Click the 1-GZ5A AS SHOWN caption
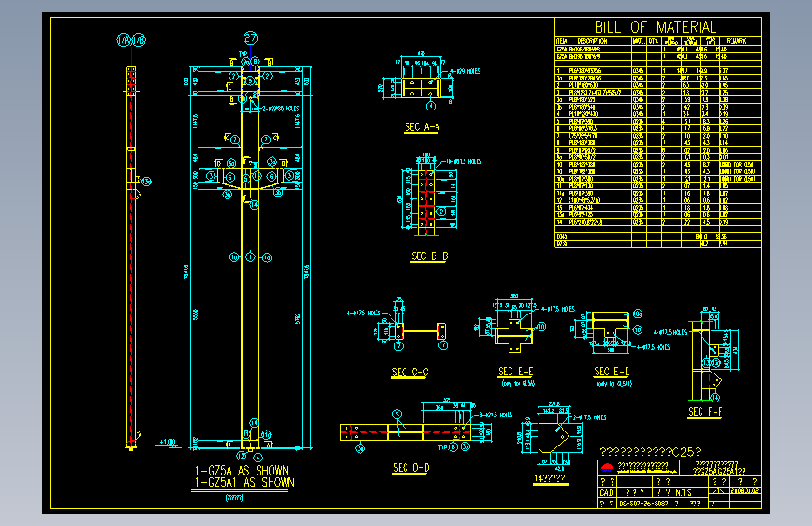This screenshot has height=526, width=812. pos(242,471)
